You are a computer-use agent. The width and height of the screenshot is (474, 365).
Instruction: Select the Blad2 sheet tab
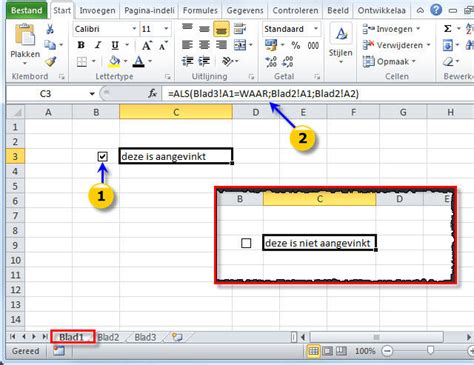click(x=108, y=337)
